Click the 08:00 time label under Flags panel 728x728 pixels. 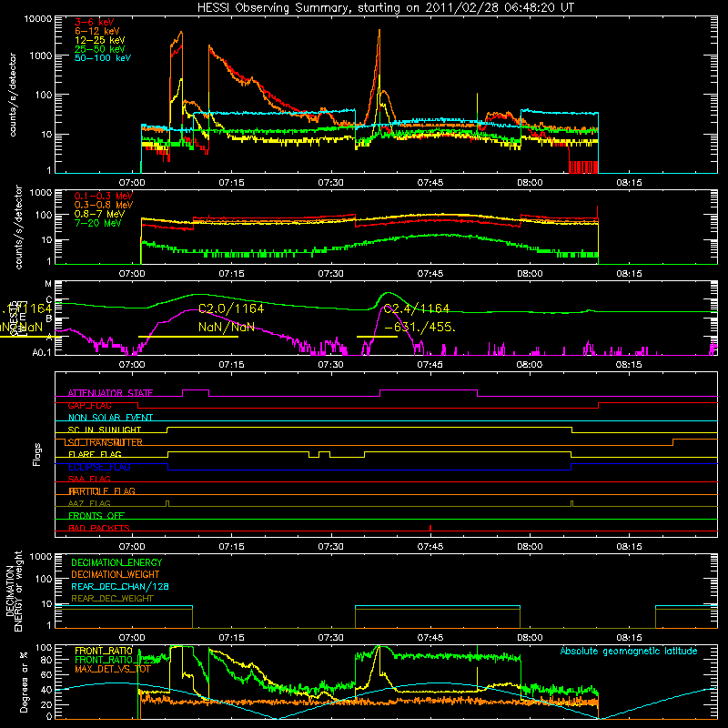[x=530, y=547]
